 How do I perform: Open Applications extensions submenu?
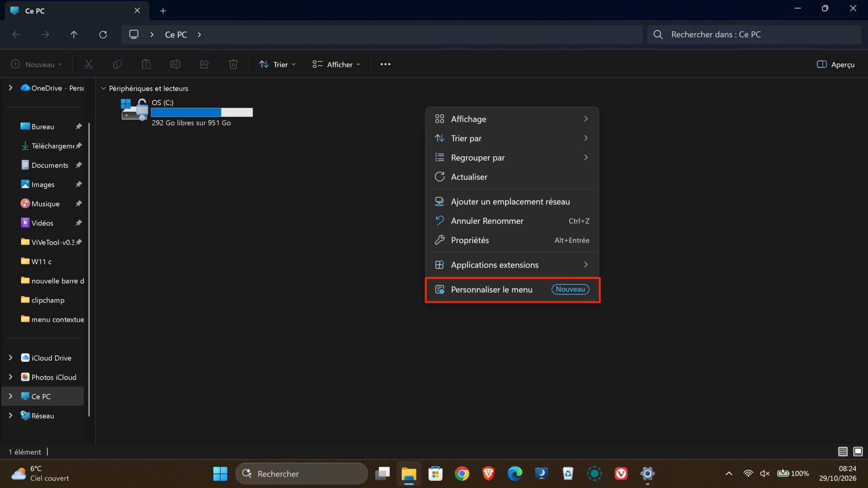coord(512,265)
